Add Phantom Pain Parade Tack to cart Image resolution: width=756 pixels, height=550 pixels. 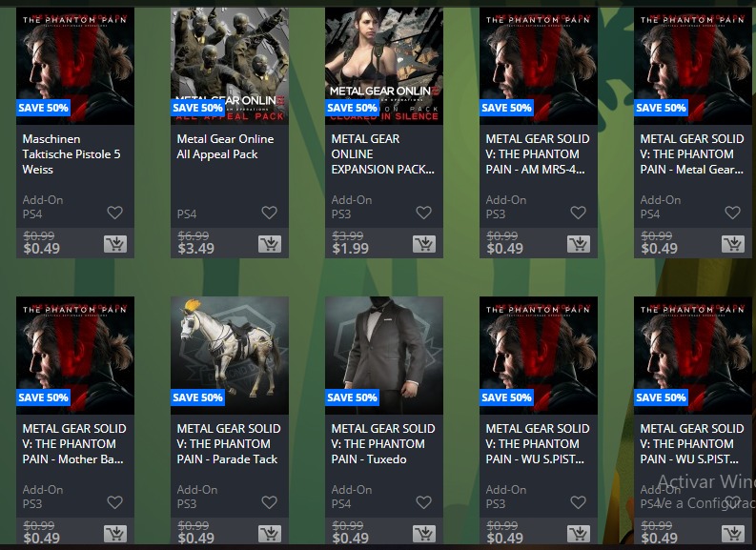click(270, 534)
